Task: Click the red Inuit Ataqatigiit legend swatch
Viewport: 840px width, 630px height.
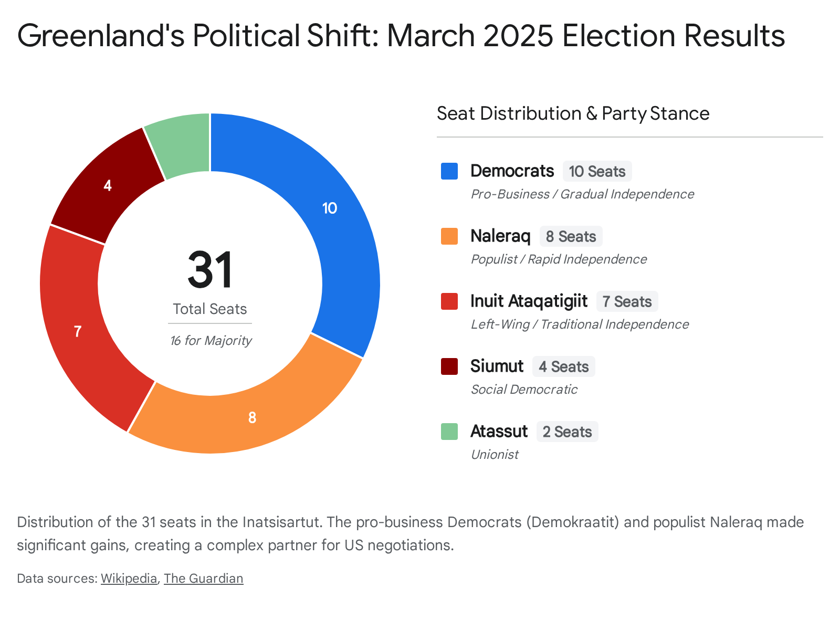Action: click(x=449, y=301)
